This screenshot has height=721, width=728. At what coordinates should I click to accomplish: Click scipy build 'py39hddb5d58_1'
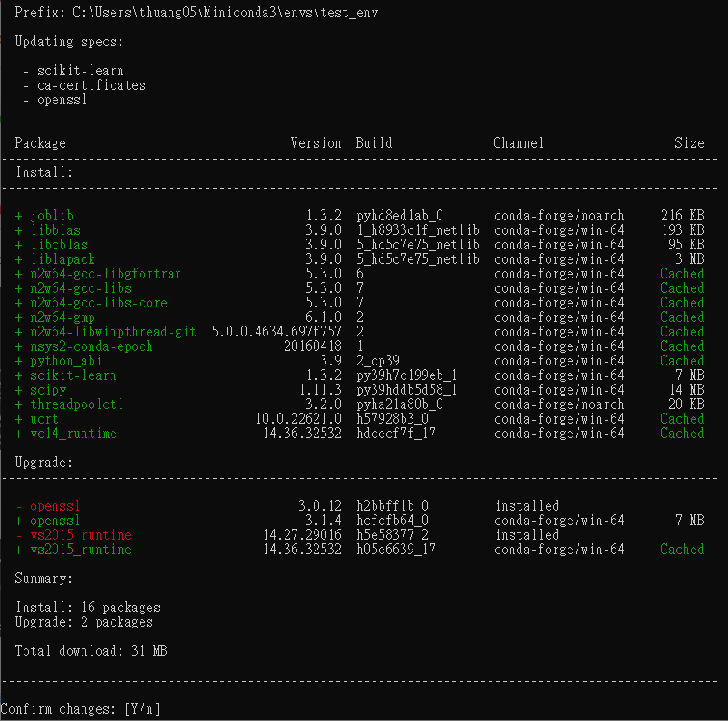pos(407,390)
